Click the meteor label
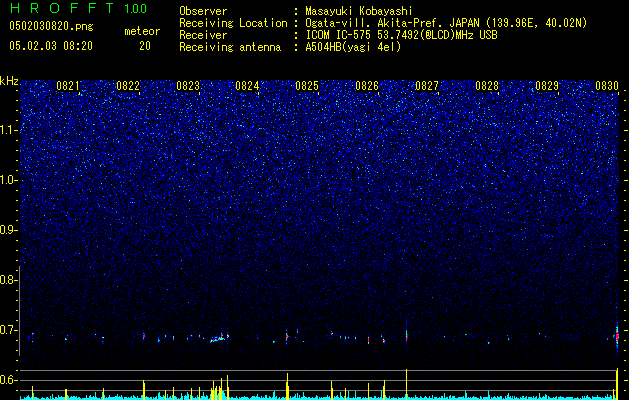This screenshot has width=629, height=400. tap(142, 31)
